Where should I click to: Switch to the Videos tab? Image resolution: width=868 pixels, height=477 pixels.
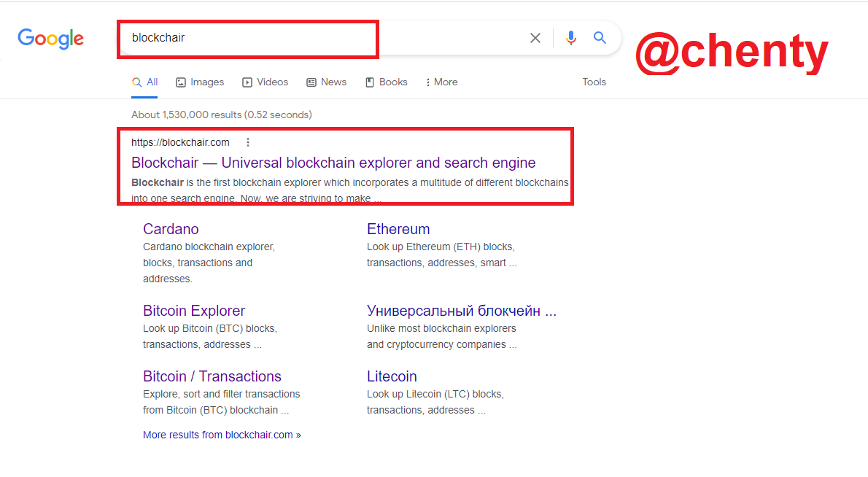[266, 82]
